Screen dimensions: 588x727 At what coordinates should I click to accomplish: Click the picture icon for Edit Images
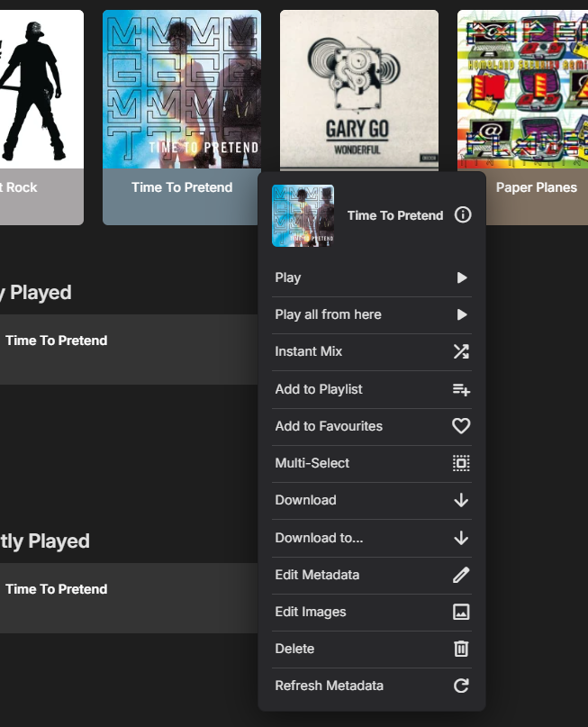pyautogui.click(x=461, y=612)
